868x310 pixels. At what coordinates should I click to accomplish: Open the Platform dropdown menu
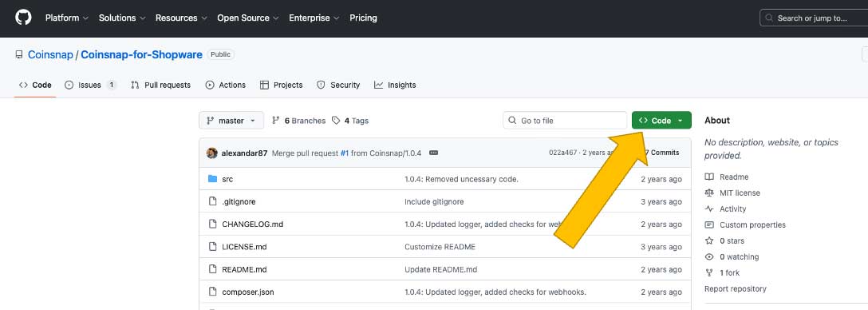click(66, 18)
